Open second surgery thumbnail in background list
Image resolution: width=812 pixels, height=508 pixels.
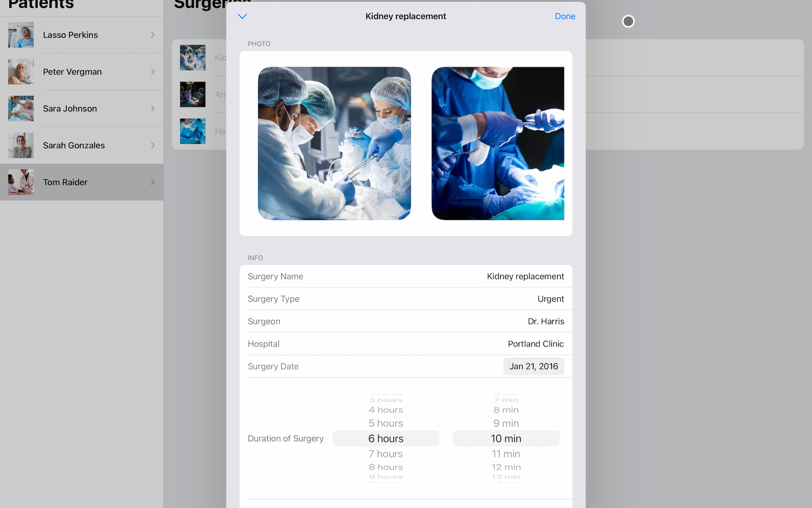193,94
